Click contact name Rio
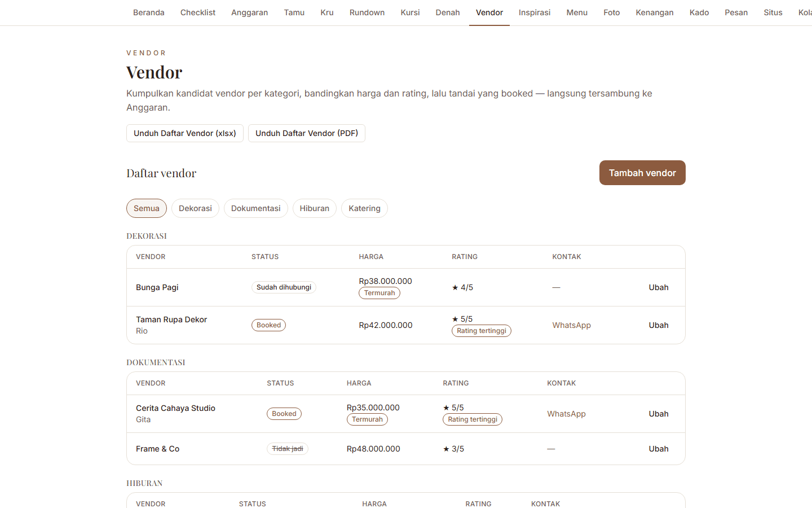This screenshot has width=812, height=508. (142, 331)
